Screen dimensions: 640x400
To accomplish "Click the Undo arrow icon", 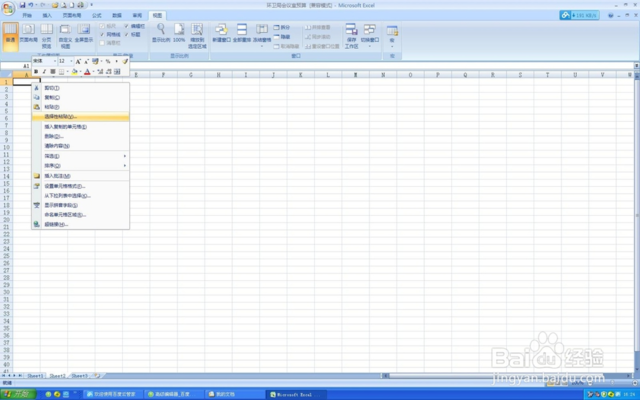I will (x=31, y=5).
